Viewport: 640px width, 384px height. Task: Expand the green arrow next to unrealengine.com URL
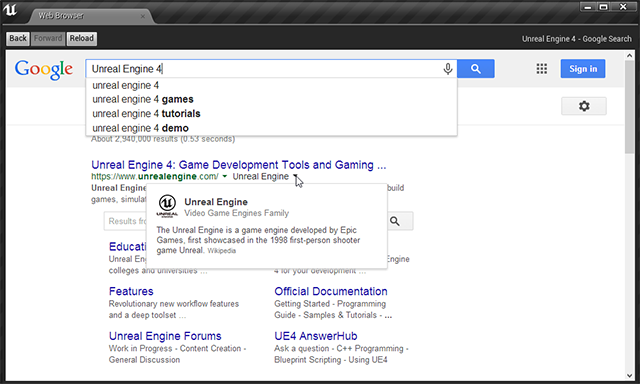click(x=224, y=176)
